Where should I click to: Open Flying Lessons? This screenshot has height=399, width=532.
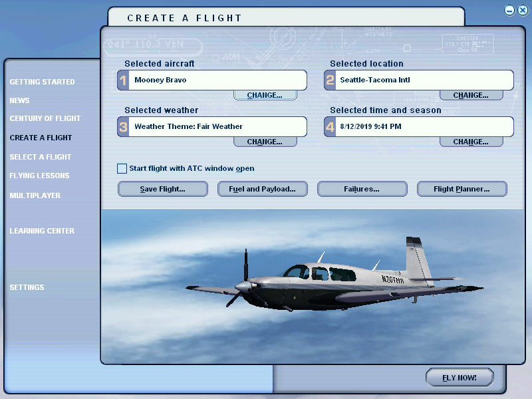point(39,176)
